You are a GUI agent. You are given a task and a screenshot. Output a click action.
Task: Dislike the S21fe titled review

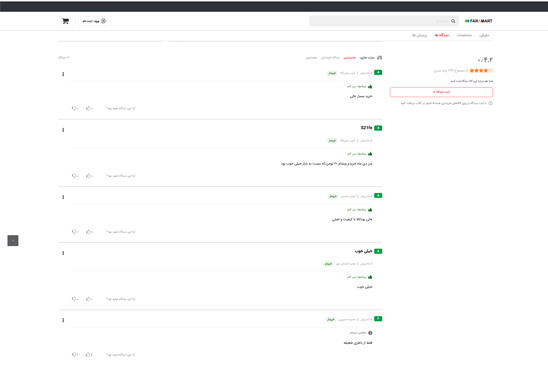(x=74, y=176)
